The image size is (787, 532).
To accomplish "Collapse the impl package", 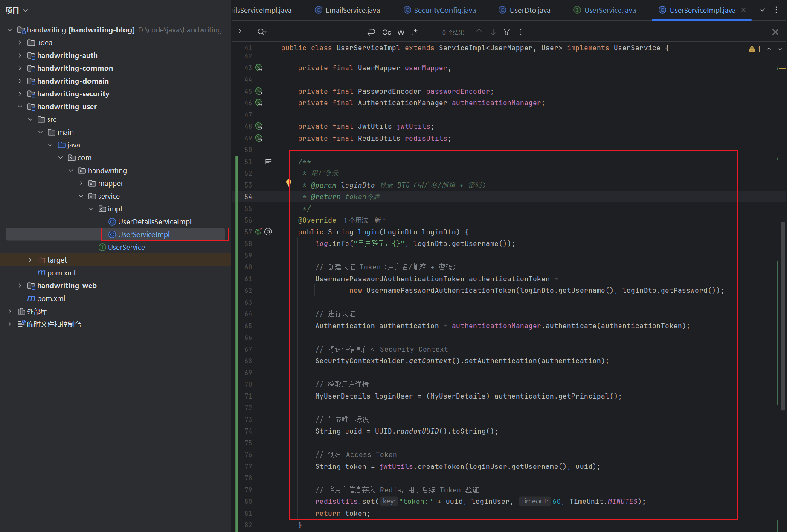I will coord(91,209).
